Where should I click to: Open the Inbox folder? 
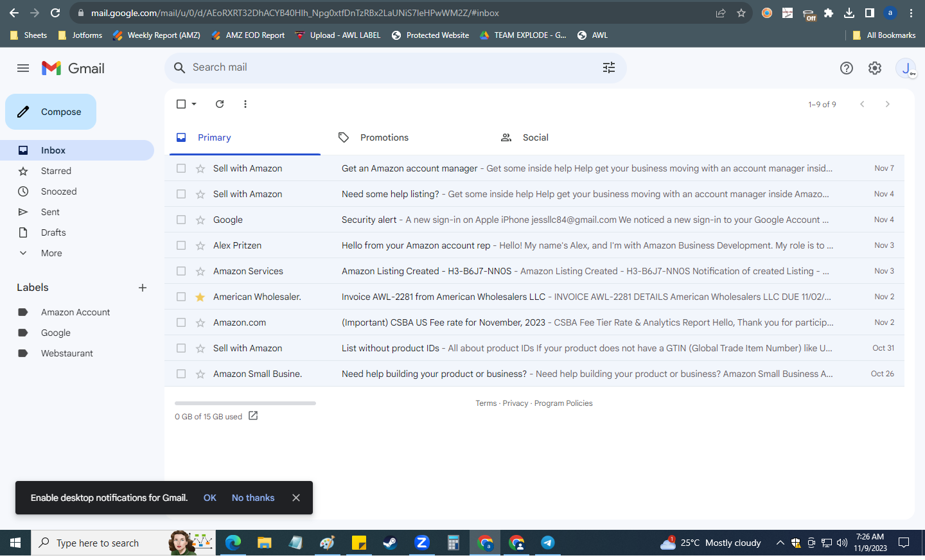tap(77, 150)
